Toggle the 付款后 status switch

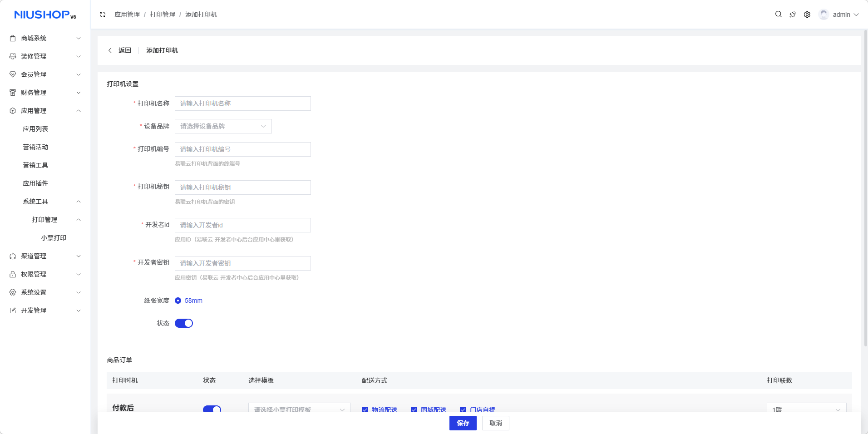click(212, 409)
